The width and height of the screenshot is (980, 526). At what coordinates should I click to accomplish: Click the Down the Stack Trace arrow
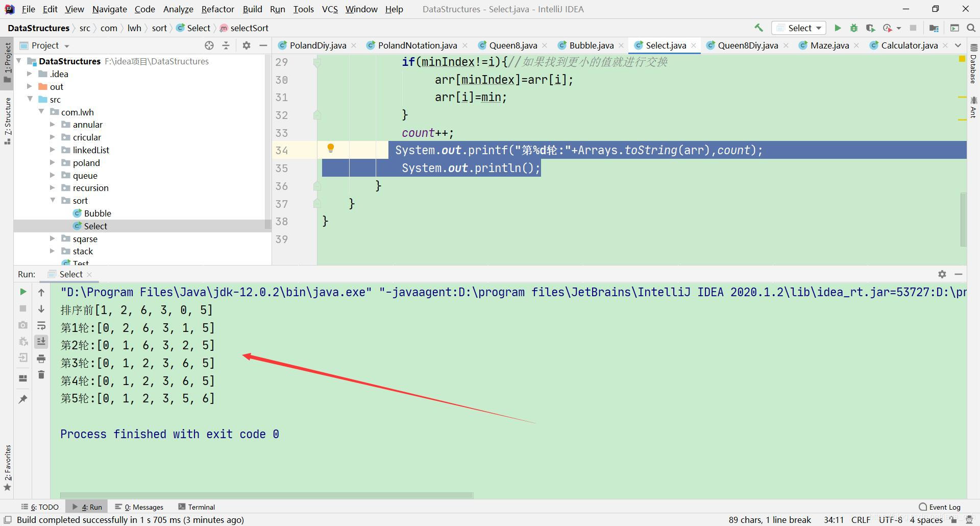[x=41, y=309]
